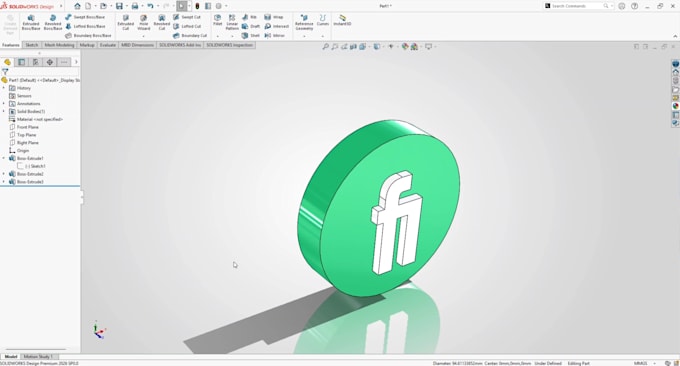680x366 pixels.
Task: Open the Hole Wizard tool
Action: point(144,22)
